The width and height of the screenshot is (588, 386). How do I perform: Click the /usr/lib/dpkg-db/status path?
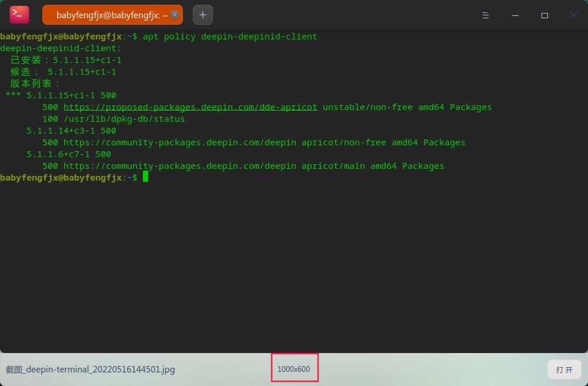coord(124,119)
